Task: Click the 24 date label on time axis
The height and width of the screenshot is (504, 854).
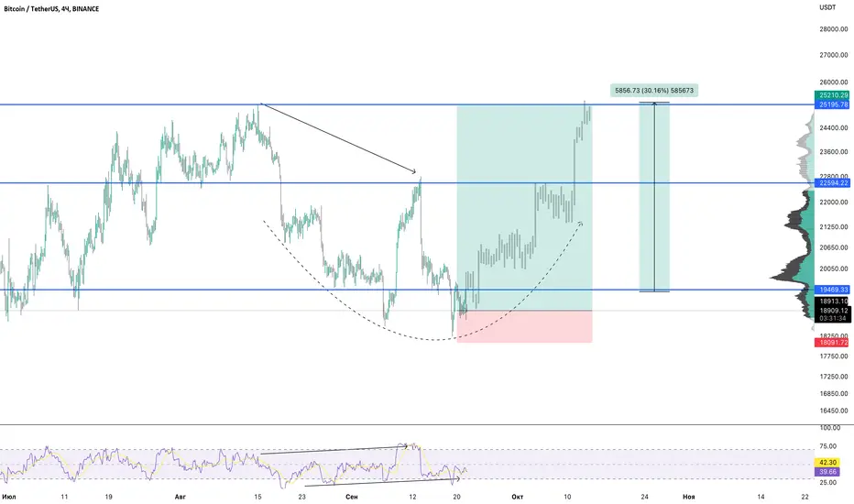Action: [645, 497]
